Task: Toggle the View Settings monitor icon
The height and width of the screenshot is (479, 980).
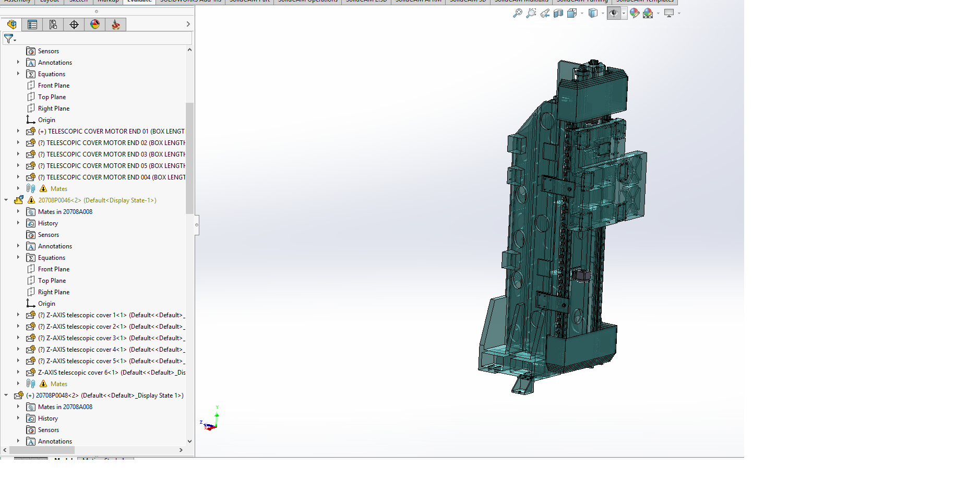Action: pyautogui.click(x=668, y=13)
